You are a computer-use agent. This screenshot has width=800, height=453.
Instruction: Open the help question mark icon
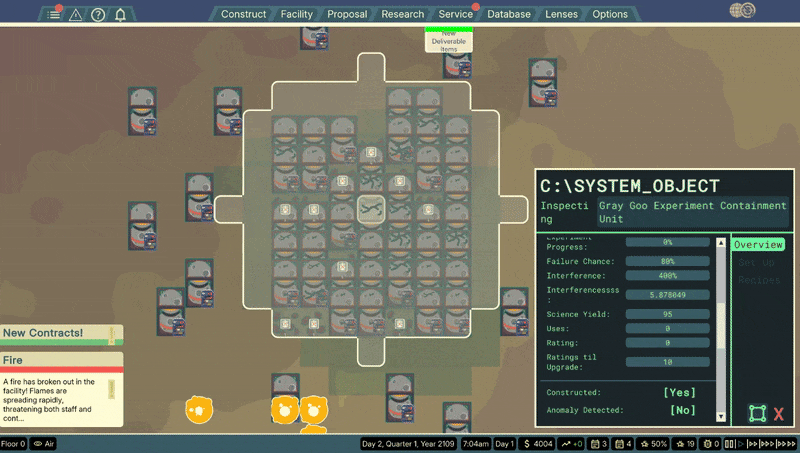coord(98,15)
